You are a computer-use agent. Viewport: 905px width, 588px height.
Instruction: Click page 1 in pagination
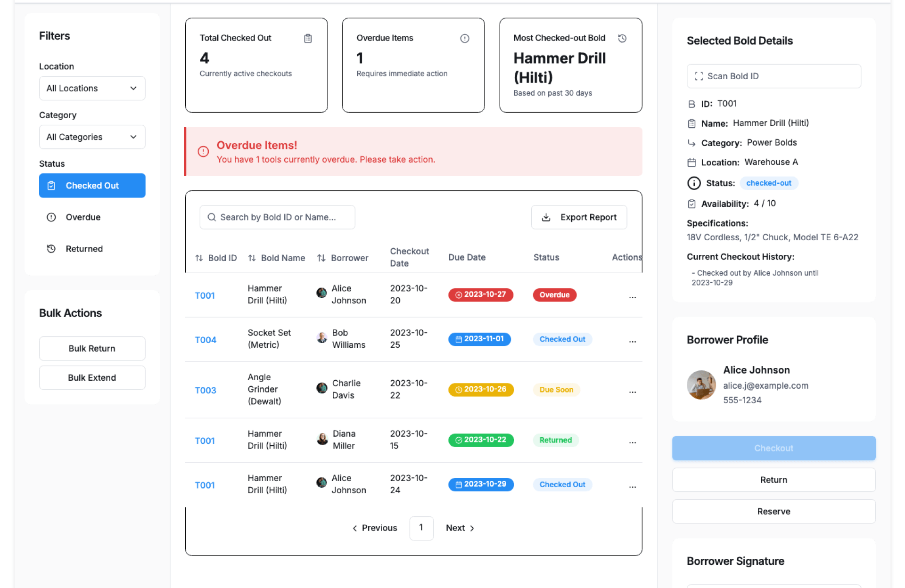pyautogui.click(x=421, y=528)
